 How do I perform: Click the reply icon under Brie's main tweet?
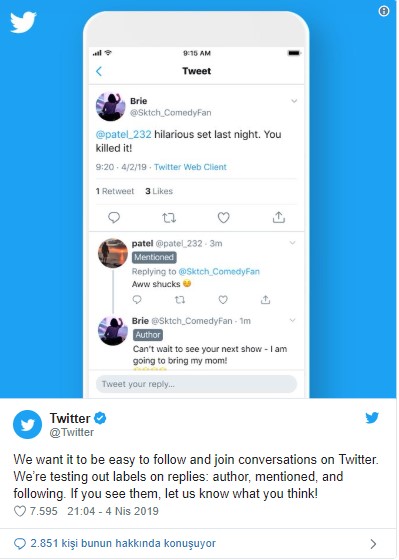pos(114,217)
